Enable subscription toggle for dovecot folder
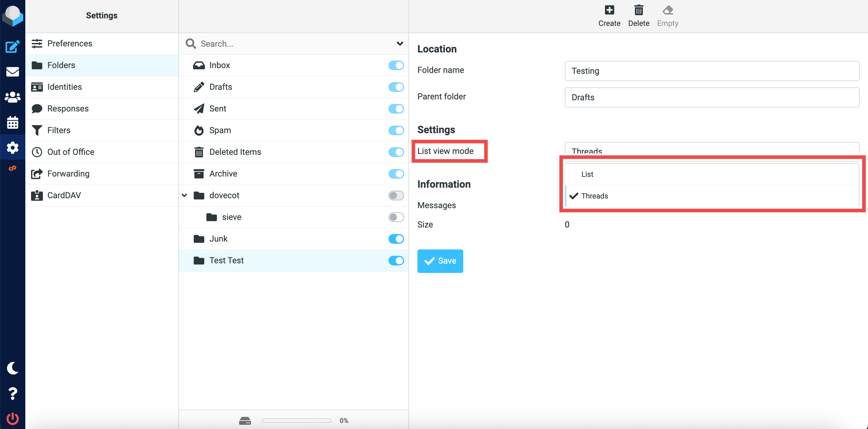Viewport: 868px width, 429px height. (396, 195)
